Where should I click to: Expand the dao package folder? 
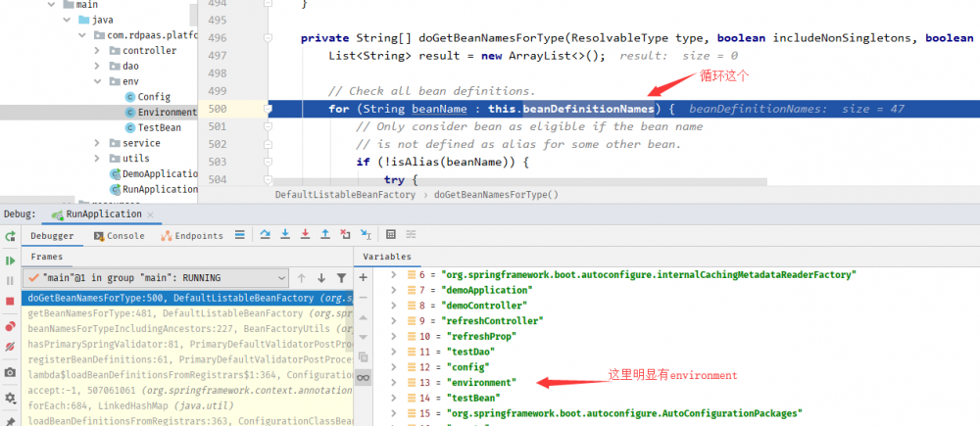97,66
